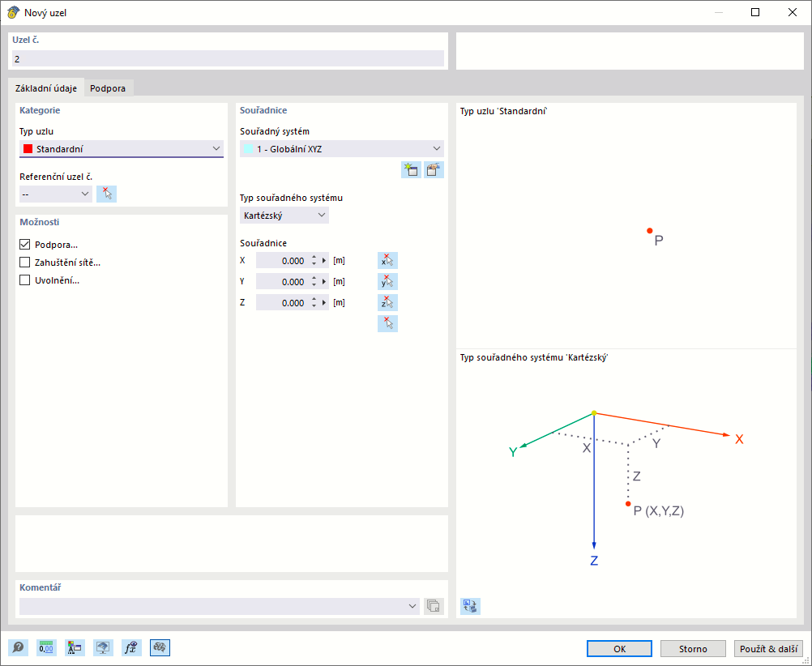Click the cyan Globální XYZ color swatch
Screen dimensions: 812x666
(249, 149)
